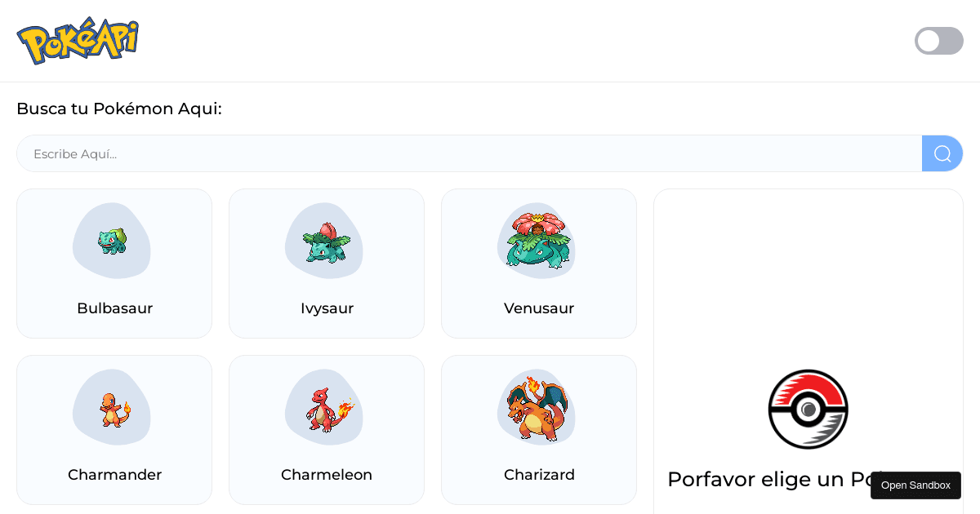Click the Escribe Aquí search field
This screenshot has width=980, height=514.
click(470, 153)
